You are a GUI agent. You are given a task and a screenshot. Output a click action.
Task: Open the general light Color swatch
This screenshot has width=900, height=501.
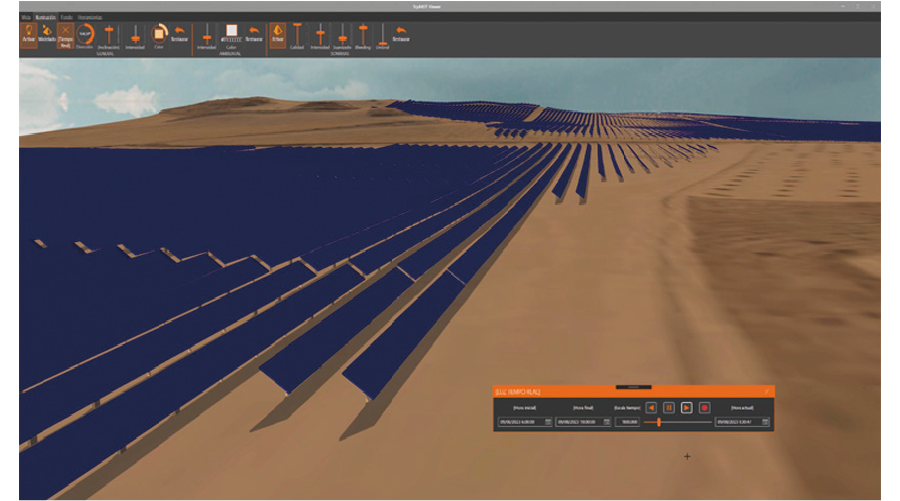click(158, 33)
